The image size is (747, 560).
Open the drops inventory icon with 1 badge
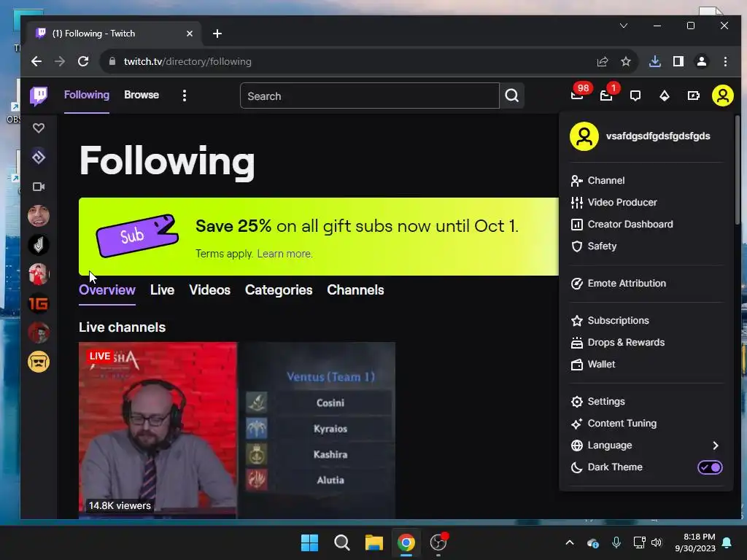pos(606,96)
